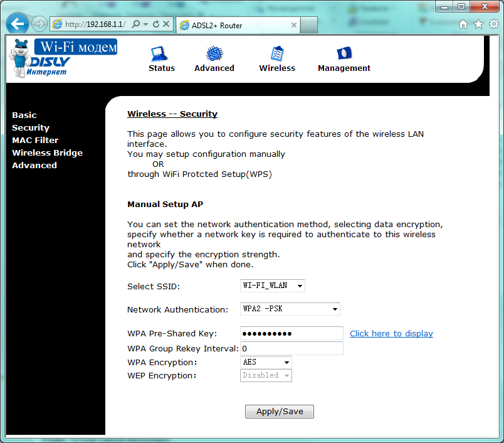504x443 pixels.
Task: Select Basic in the sidebar menu
Action: coord(24,115)
